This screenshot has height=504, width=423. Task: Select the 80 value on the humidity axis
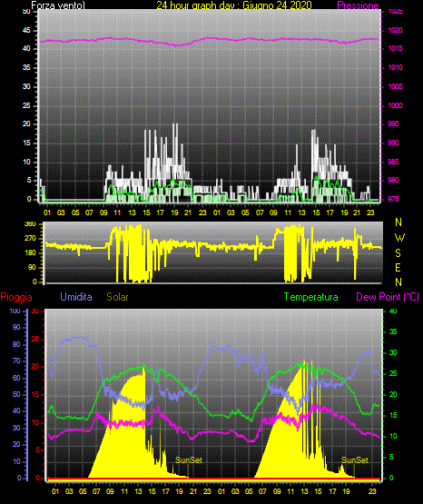pos(16,344)
